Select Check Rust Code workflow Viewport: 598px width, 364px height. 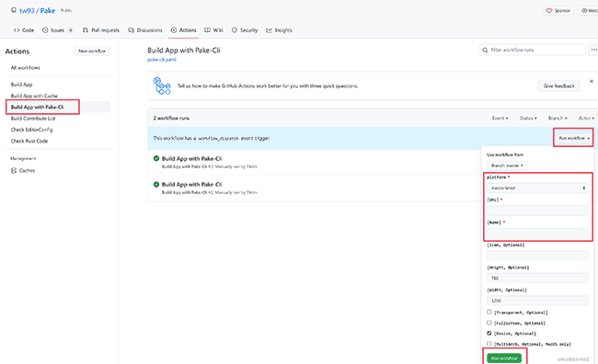[x=29, y=141]
